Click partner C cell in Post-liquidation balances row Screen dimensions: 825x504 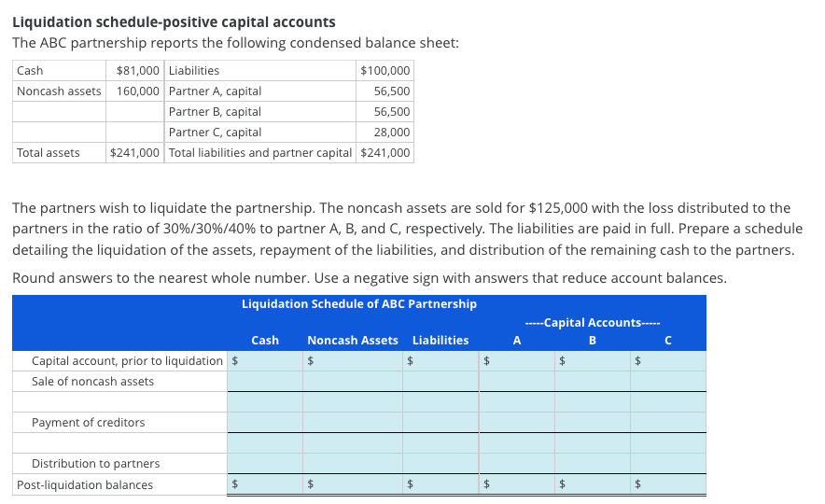[x=668, y=484]
